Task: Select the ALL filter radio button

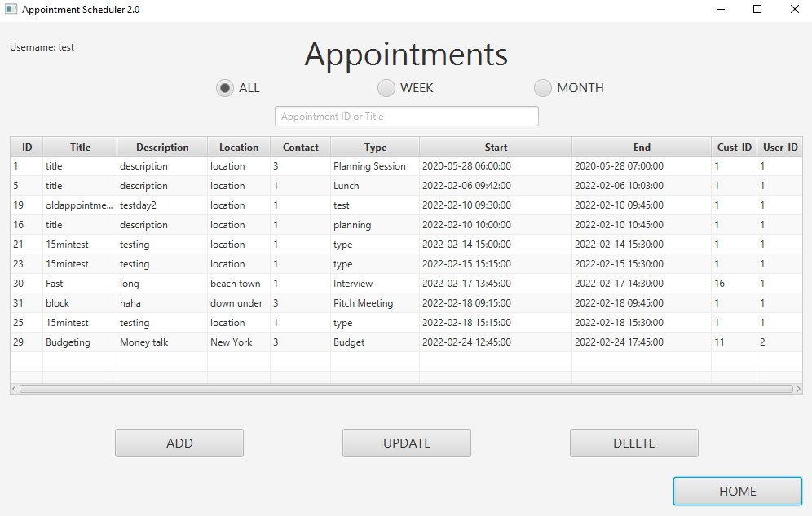Action: click(x=225, y=87)
